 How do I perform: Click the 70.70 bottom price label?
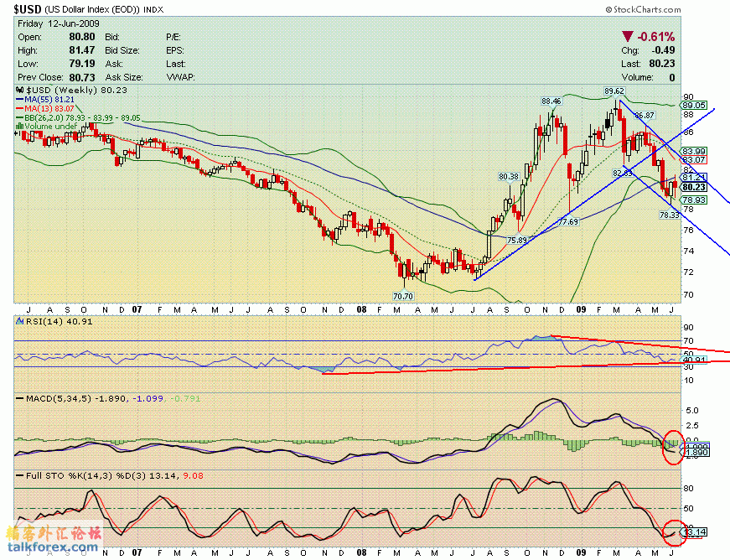point(403,296)
